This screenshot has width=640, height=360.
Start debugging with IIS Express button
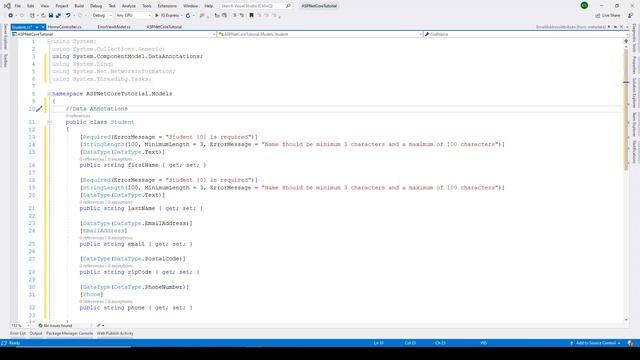167,16
